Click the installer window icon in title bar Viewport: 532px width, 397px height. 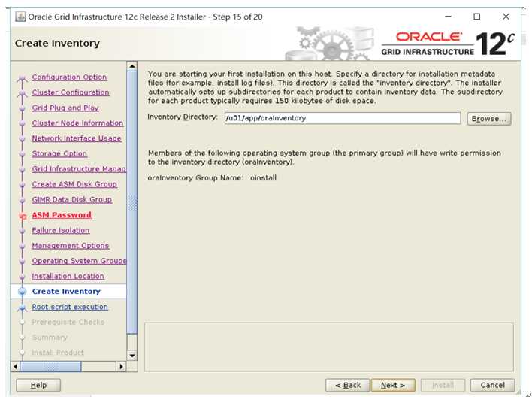pos(20,17)
